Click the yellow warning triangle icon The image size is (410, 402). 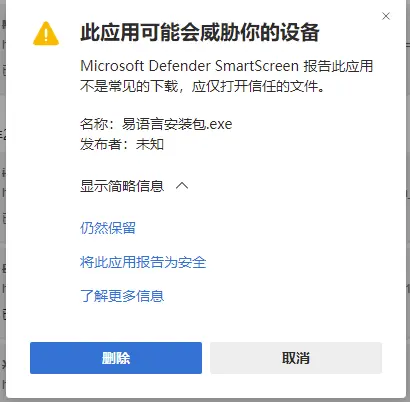click(46, 33)
